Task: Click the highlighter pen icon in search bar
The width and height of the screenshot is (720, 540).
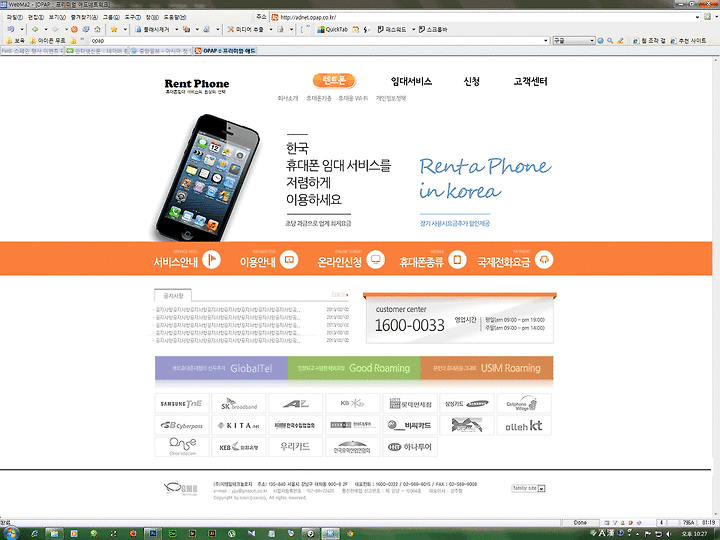Action: pyautogui.click(x=620, y=40)
